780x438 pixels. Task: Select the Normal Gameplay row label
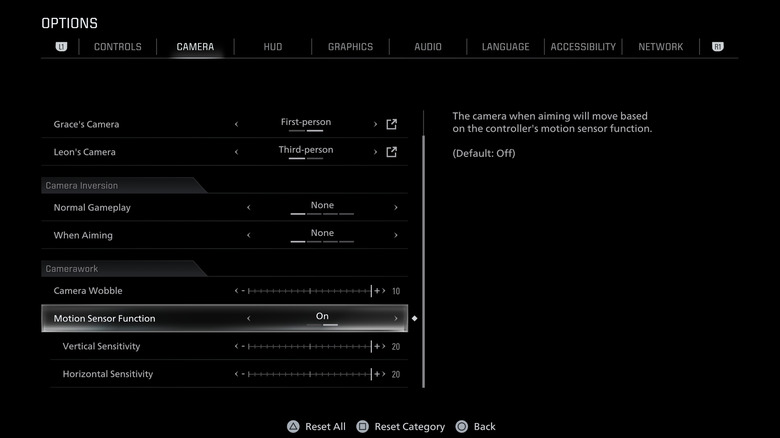pos(92,208)
